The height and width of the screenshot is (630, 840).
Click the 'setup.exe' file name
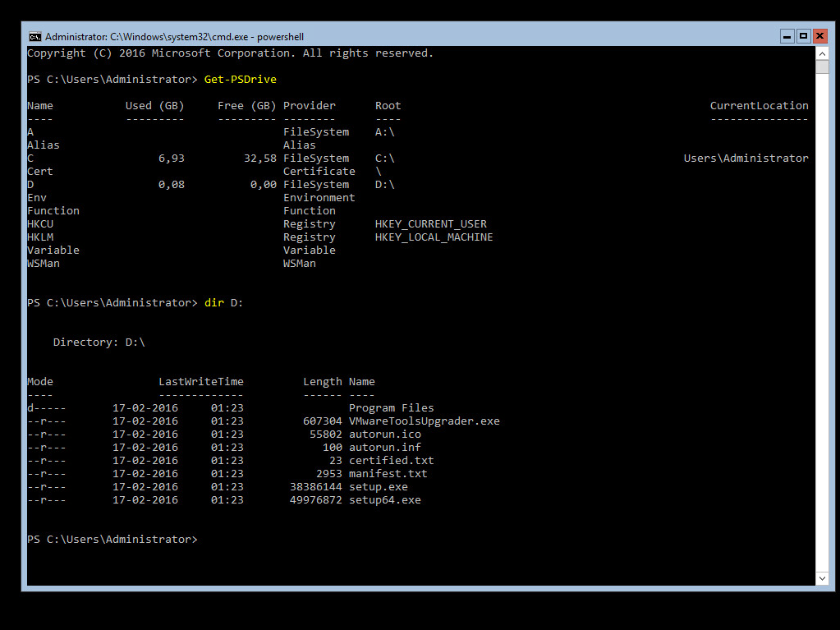(379, 486)
